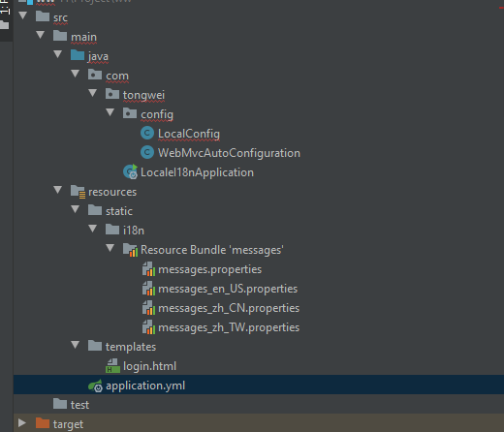The height and width of the screenshot is (432, 504).
Task: Select the java folder label
Action: coord(98,56)
